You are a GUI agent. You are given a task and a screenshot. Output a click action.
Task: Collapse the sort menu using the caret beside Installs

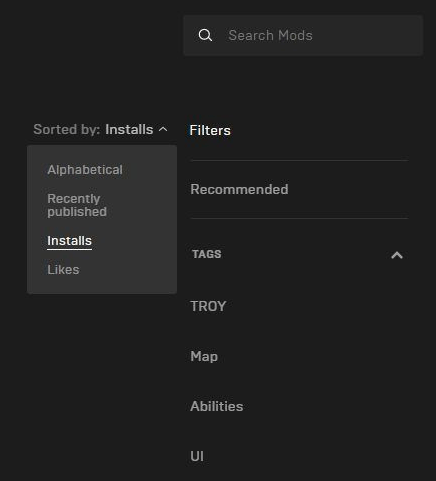click(x=163, y=129)
